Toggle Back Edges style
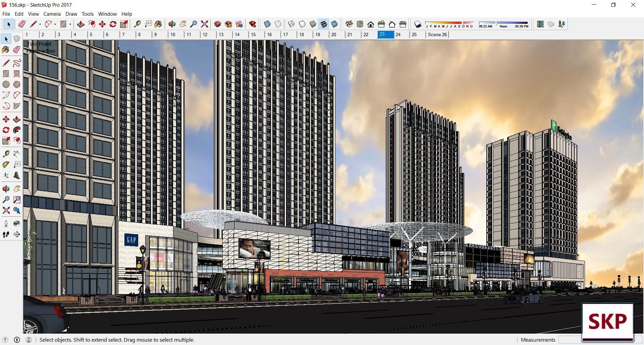This screenshot has height=345, width=644. (278, 24)
